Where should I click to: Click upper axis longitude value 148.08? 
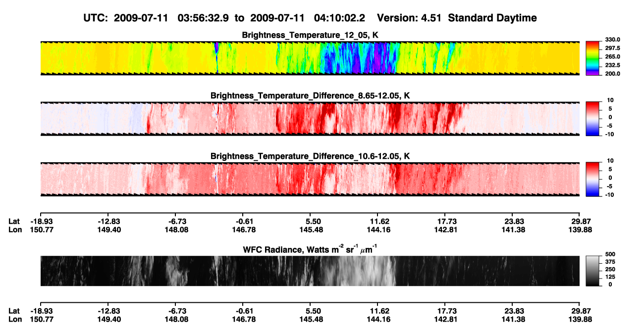pyautogui.click(x=177, y=230)
